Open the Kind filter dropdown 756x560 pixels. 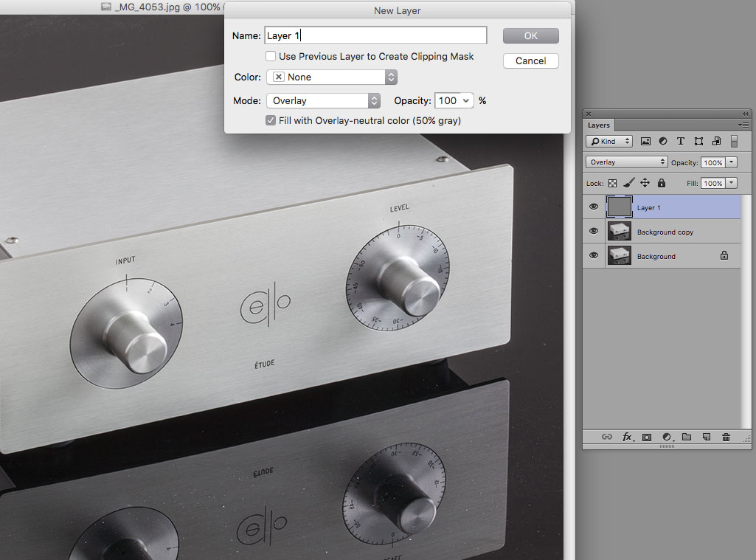tap(609, 142)
